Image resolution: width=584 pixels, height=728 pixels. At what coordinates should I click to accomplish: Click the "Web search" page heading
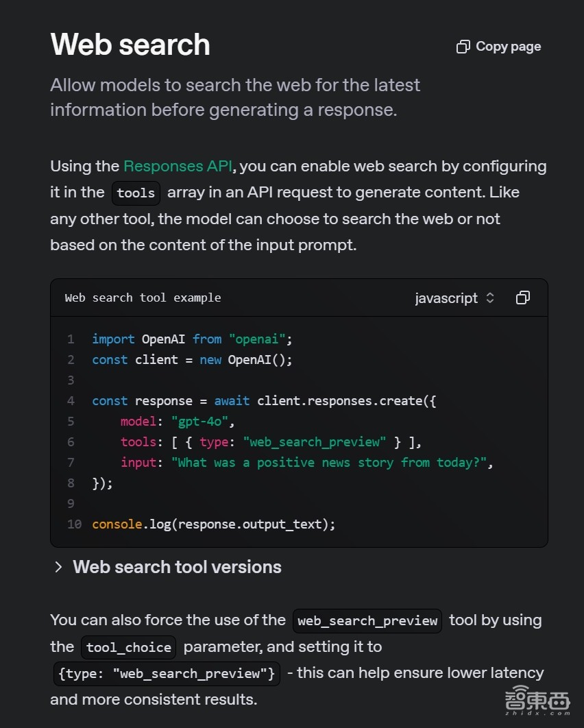[x=130, y=45]
